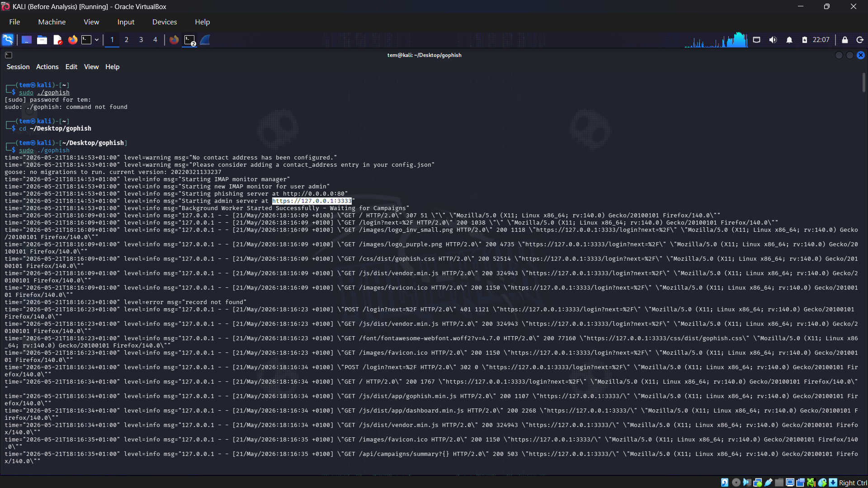Open the wired network connection tray icon
Viewport: 868px width, 488px height.
tap(756, 40)
